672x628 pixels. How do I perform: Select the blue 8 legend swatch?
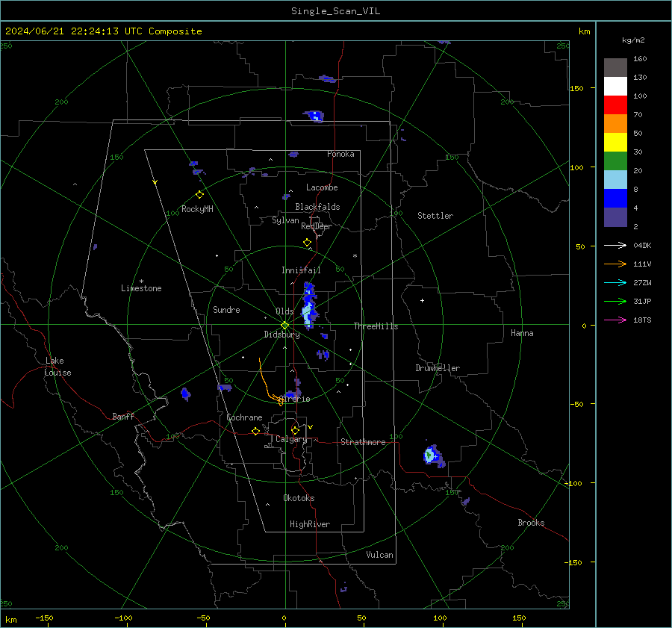(x=615, y=198)
